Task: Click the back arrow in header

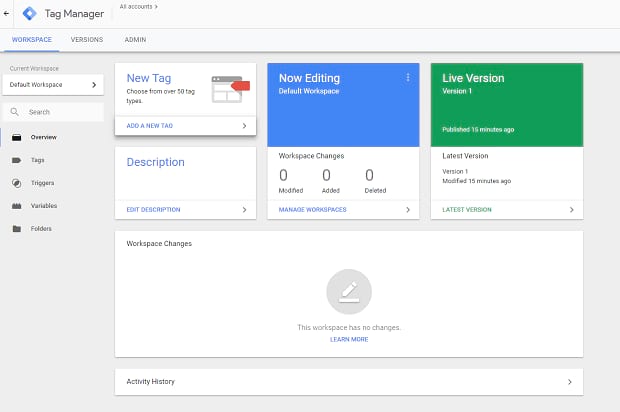Action: click(x=7, y=14)
